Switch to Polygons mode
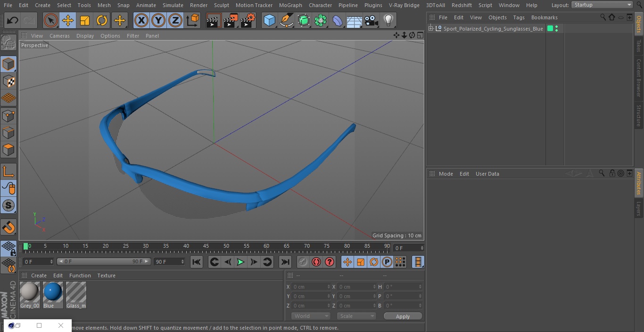Image resolution: width=644 pixels, height=332 pixels. (x=8, y=150)
